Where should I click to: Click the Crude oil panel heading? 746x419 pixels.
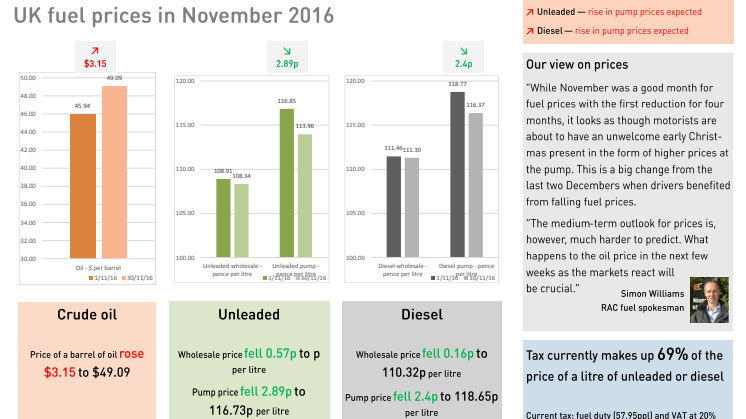(x=87, y=314)
